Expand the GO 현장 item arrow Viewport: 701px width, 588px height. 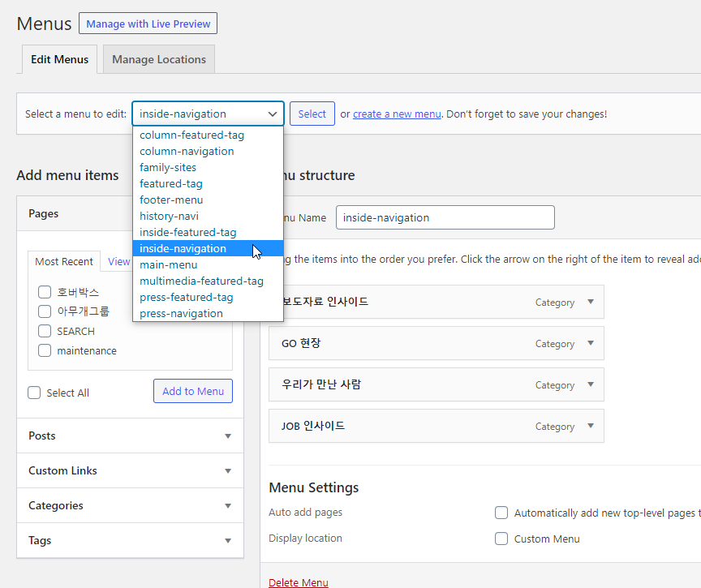tap(591, 343)
